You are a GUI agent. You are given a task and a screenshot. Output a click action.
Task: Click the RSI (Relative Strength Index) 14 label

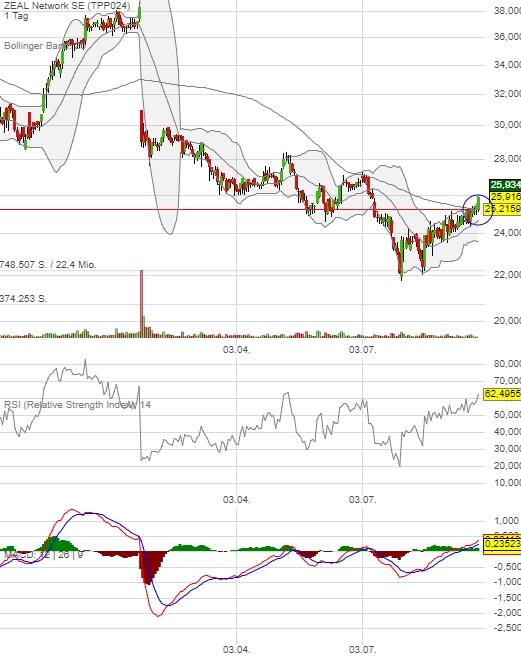tap(78, 405)
